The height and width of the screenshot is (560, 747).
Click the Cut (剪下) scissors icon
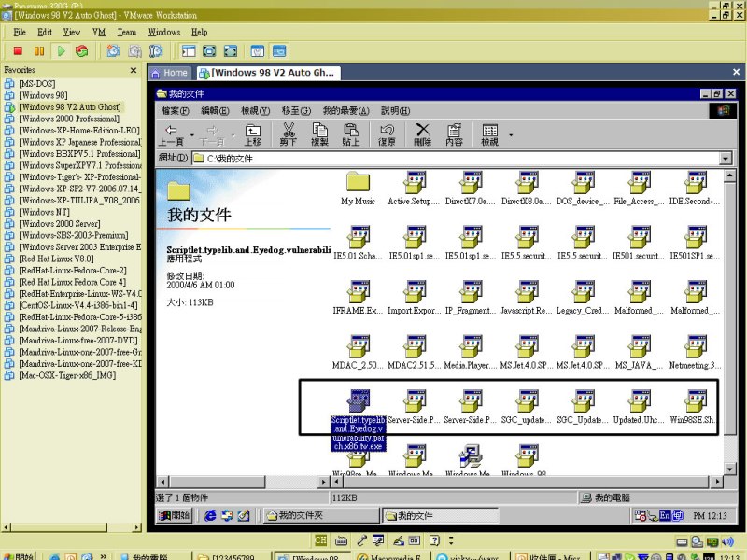pos(289,134)
